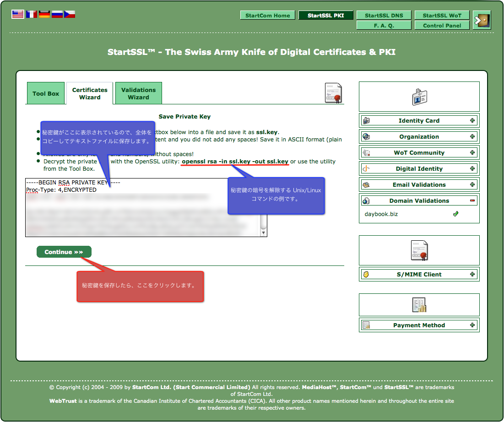
Task: Click the payment coins icon in the sidebar
Action: pyautogui.click(x=419, y=305)
